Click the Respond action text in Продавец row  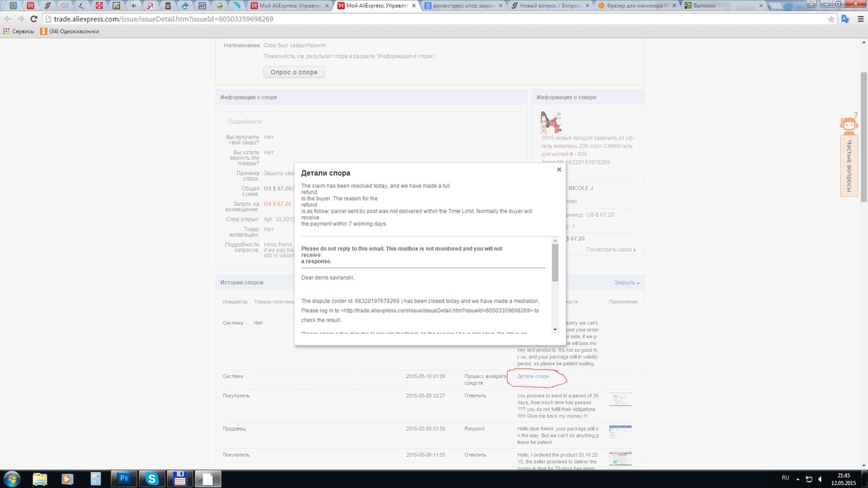coord(475,429)
